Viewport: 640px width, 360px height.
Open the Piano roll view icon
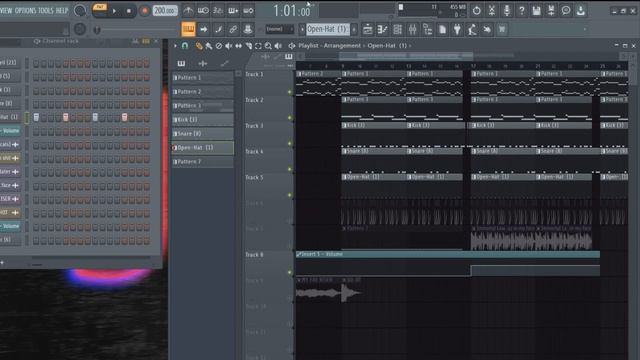click(x=382, y=29)
